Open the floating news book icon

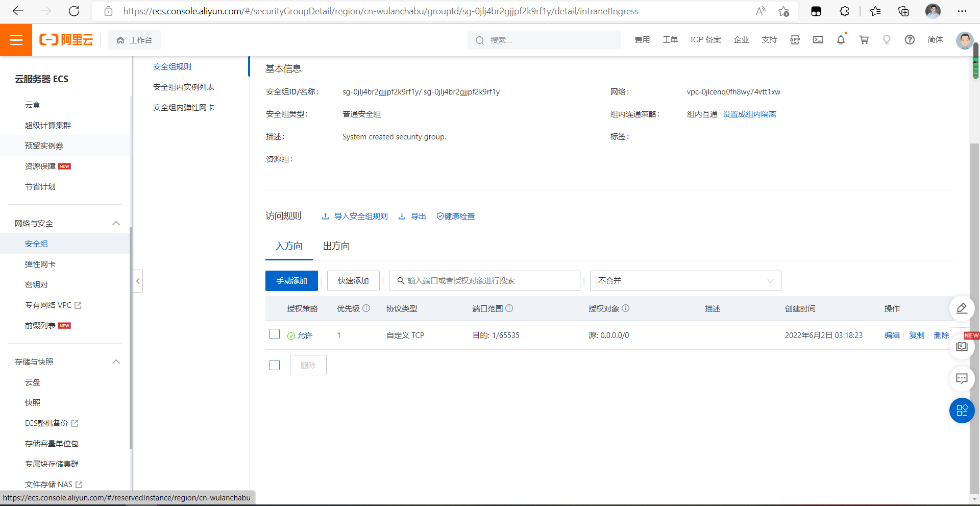(x=962, y=347)
